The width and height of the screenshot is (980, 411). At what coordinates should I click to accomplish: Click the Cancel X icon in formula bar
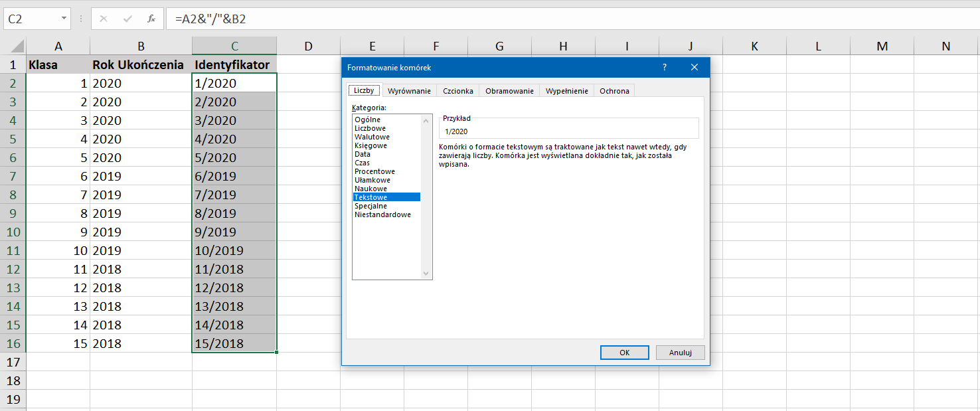104,19
